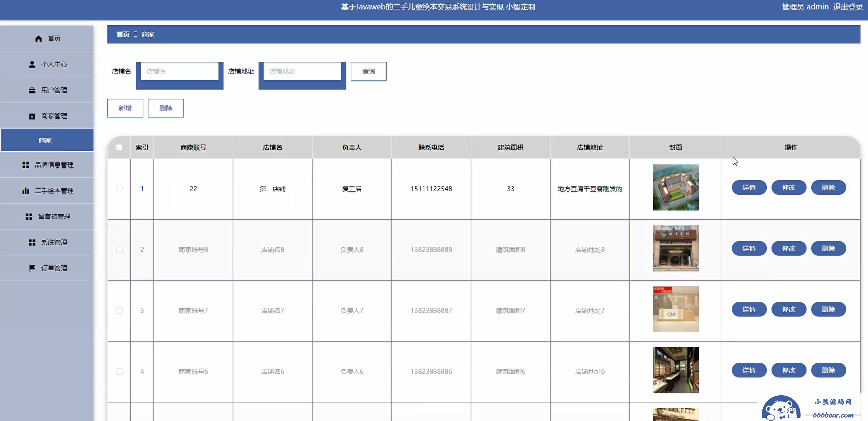This screenshot has width=868, height=421.
Task: Click the breadcrumb separator icon after 首页
Action: coord(136,34)
